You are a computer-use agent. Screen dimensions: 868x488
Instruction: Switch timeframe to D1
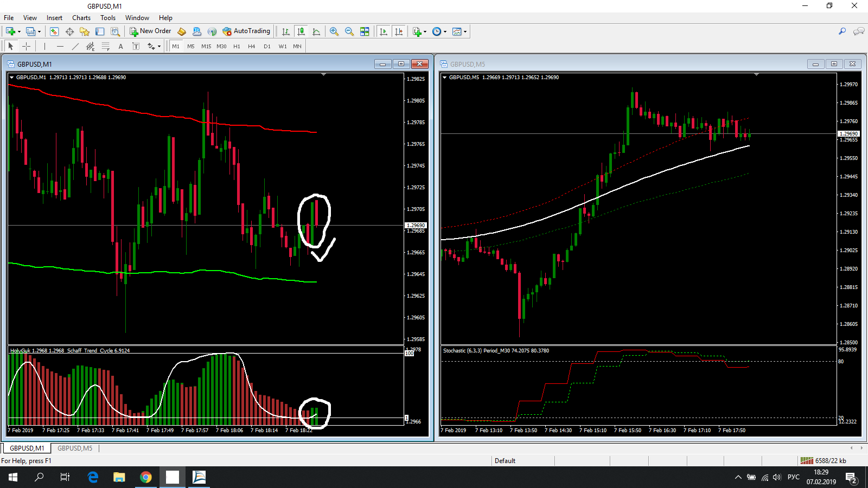[x=267, y=46]
